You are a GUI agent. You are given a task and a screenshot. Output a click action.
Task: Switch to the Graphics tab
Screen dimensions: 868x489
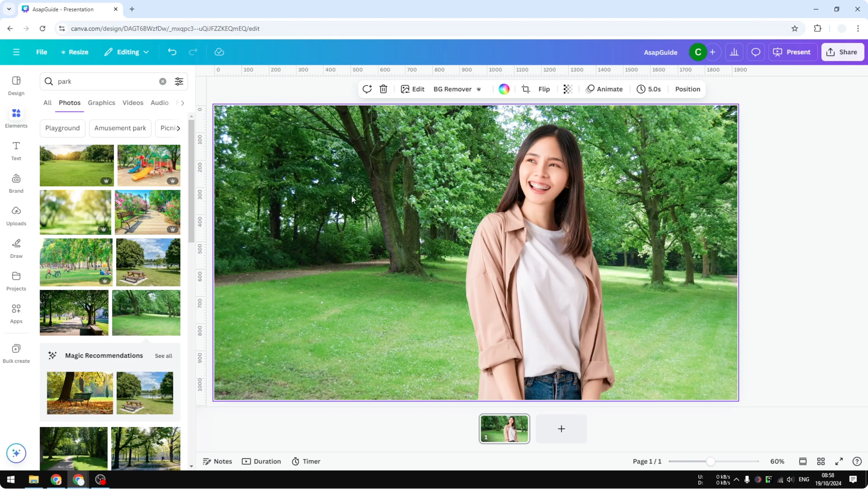point(101,103)
